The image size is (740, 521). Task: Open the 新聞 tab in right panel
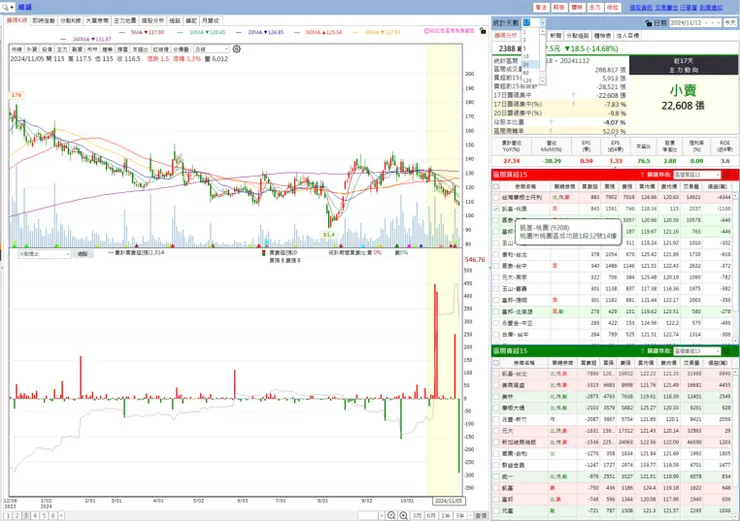pyautogui.click(x=555, y=35)
